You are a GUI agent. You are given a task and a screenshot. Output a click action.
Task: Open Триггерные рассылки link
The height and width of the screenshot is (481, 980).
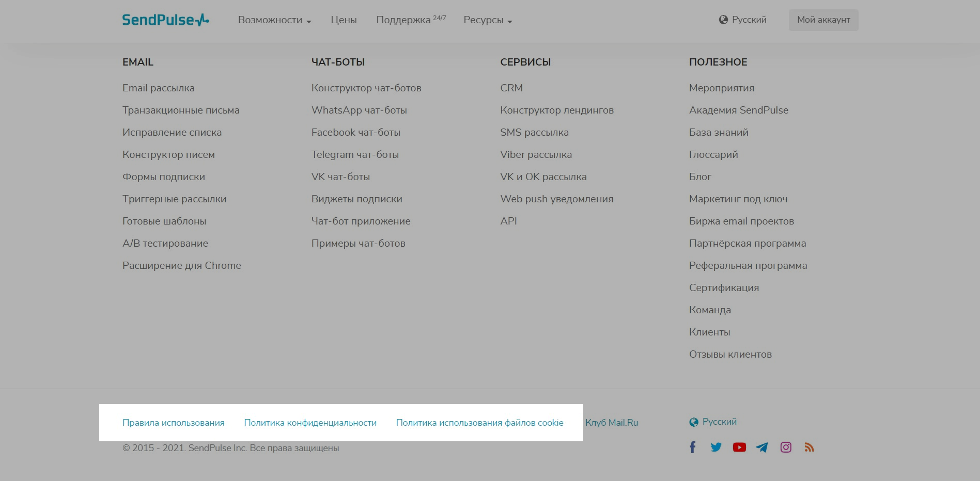tap(174, 199)
